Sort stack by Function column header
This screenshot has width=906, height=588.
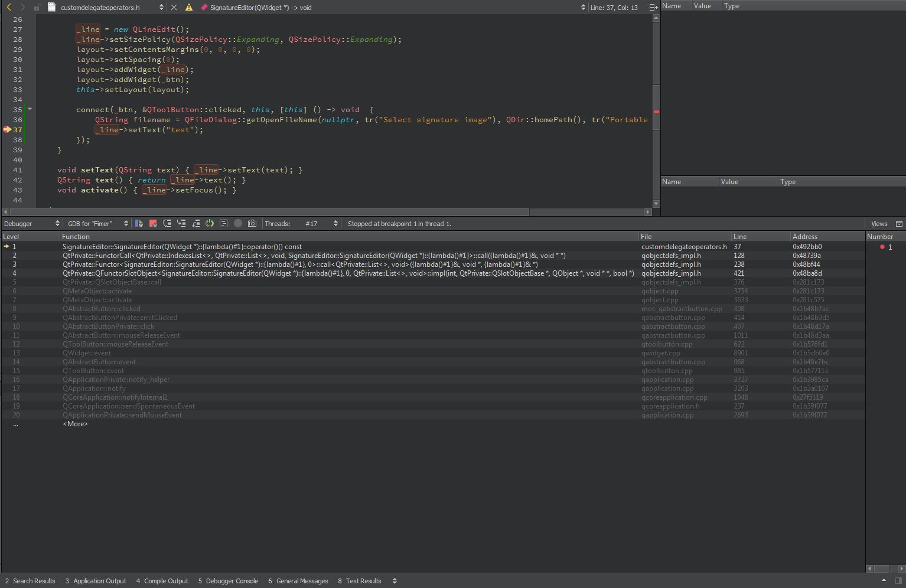350,236
